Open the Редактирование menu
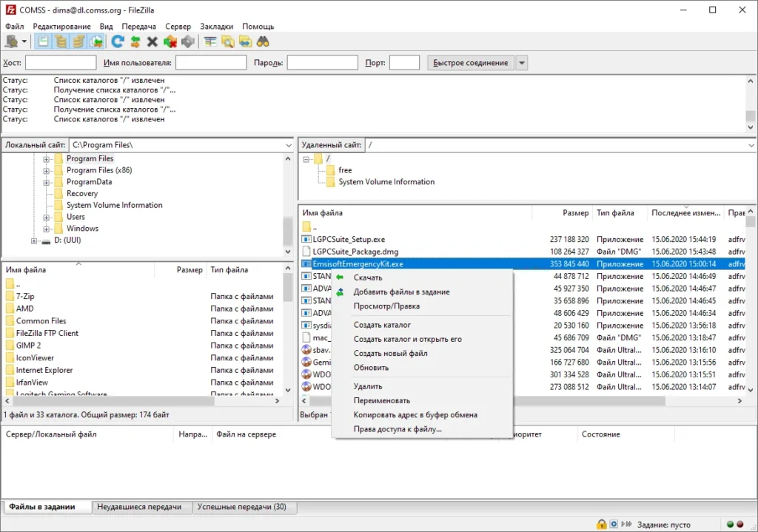 point(61,26)
